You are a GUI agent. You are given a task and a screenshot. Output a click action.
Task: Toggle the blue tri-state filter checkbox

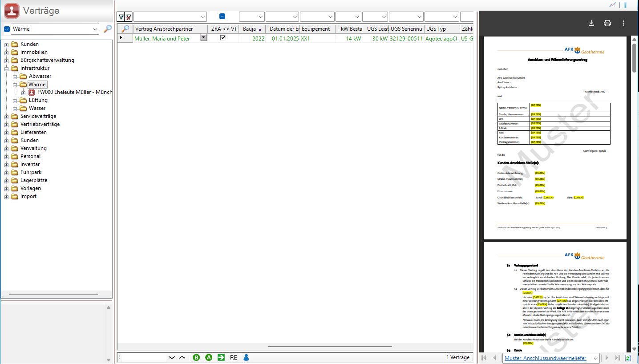click(222, 16)
